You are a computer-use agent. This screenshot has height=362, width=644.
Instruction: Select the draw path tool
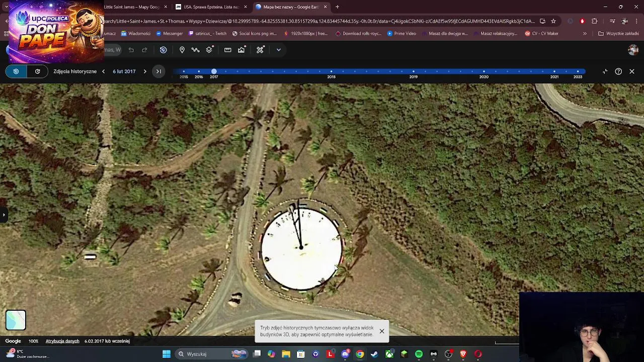point(196,50)
